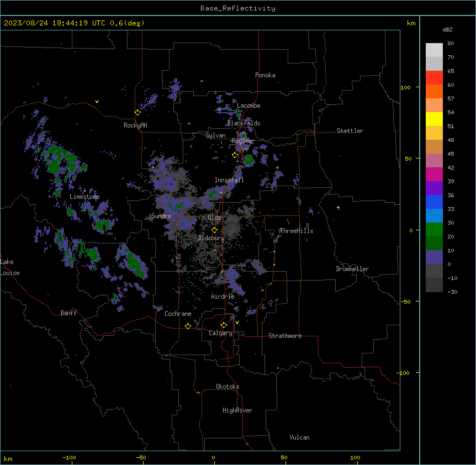Select the green legend swatch between 30 and 20
This screenshot has height=465, width=476.
pyautogui.click(x=434, y=230)
